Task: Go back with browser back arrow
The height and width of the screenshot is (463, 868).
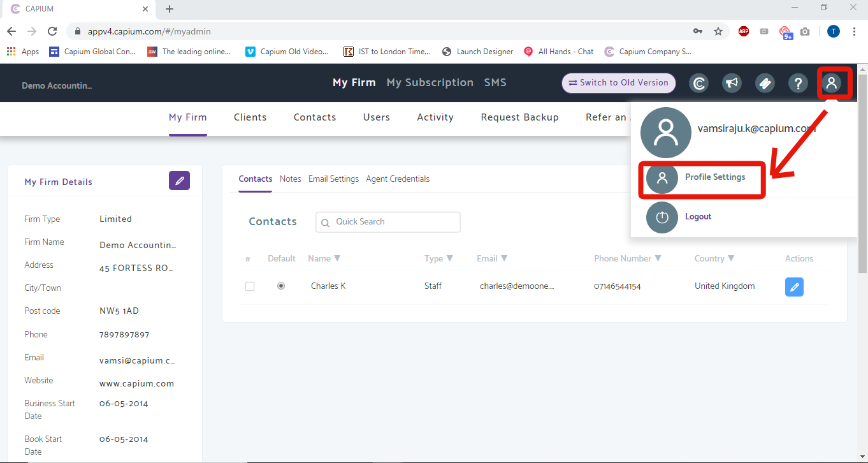Action: tap(11, 31)
